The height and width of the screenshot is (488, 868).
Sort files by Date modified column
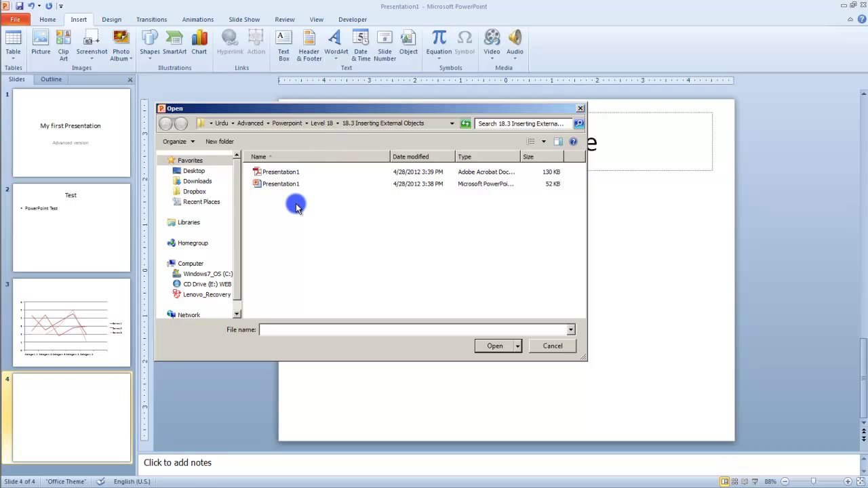click(422, 157)
